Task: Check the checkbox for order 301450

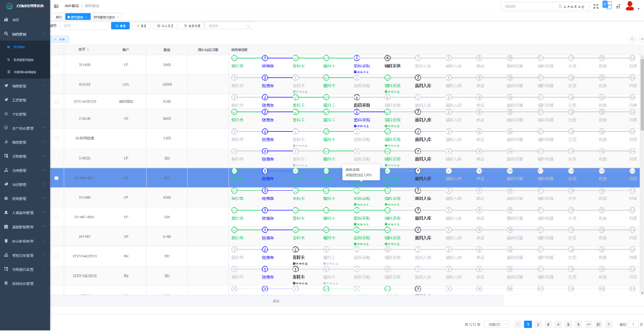Action: point(57,65)
